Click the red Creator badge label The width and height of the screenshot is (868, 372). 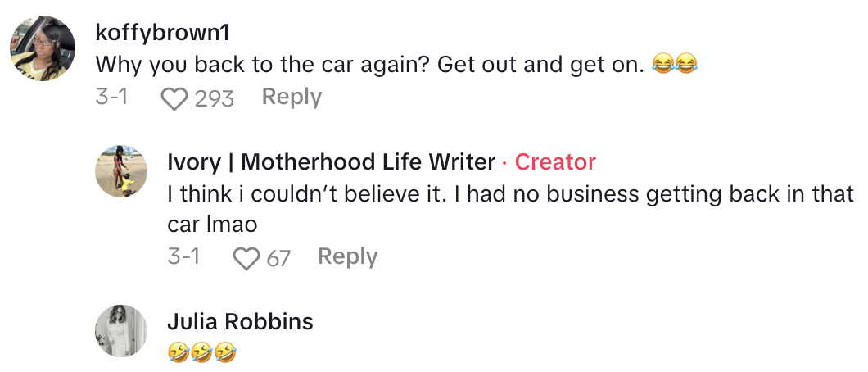pyautogui.click(x=555, y=162)
